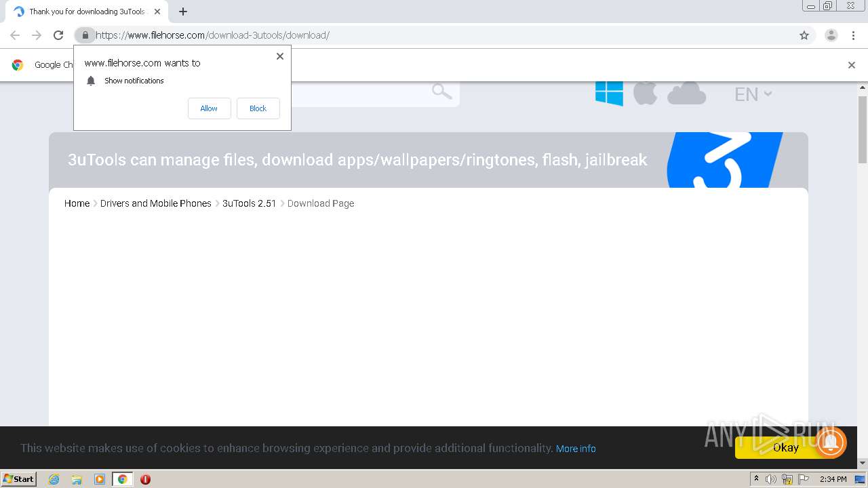
Task: Click the padlock site info icon
Action: 85,35
